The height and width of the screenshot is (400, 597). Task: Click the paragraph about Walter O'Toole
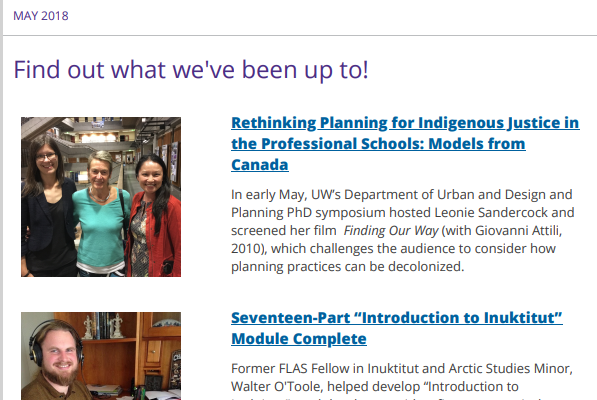point(402,381)
